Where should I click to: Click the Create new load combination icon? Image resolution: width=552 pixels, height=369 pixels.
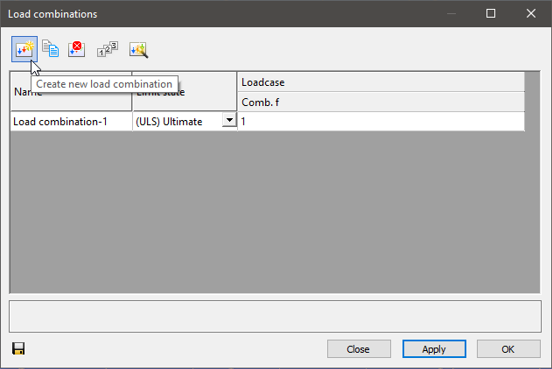click(x=24, y=49)
